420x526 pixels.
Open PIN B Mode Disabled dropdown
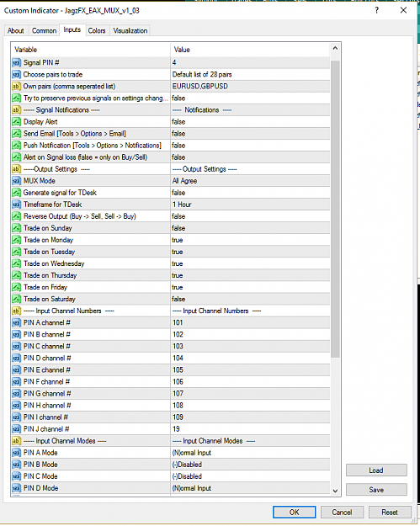tap(250, 465)
